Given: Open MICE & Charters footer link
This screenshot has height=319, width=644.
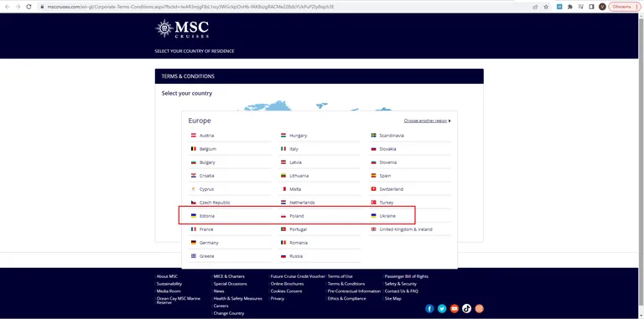Looking at the screenshot, I should tap(229, 276).
